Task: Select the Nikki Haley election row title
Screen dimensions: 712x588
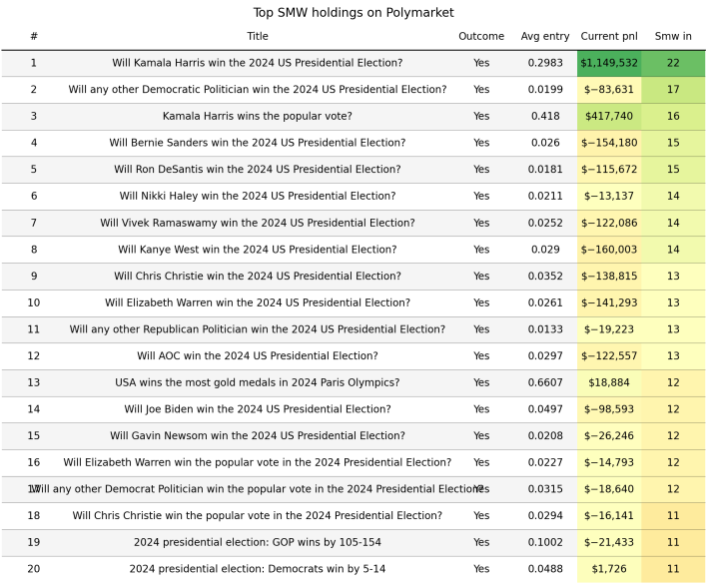Action: point(258,196)
